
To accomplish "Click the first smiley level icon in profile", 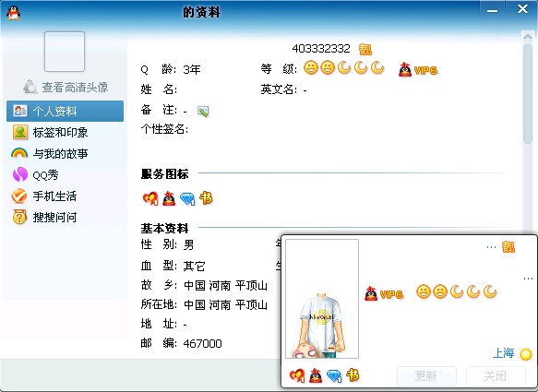I will pos(311,67).
